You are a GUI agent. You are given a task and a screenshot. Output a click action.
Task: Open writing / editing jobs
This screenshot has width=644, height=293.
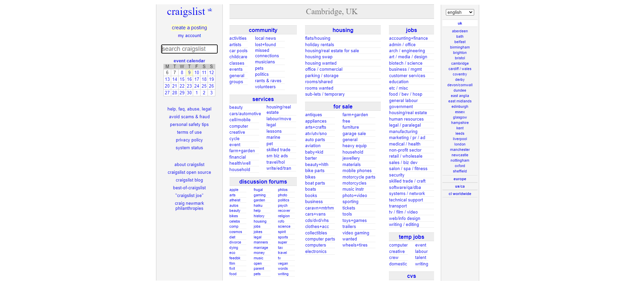[x=404, y=225]
